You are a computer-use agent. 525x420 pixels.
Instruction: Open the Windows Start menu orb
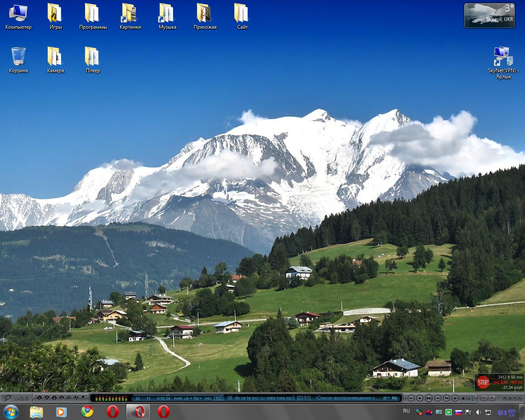click(x=11, y=411)
